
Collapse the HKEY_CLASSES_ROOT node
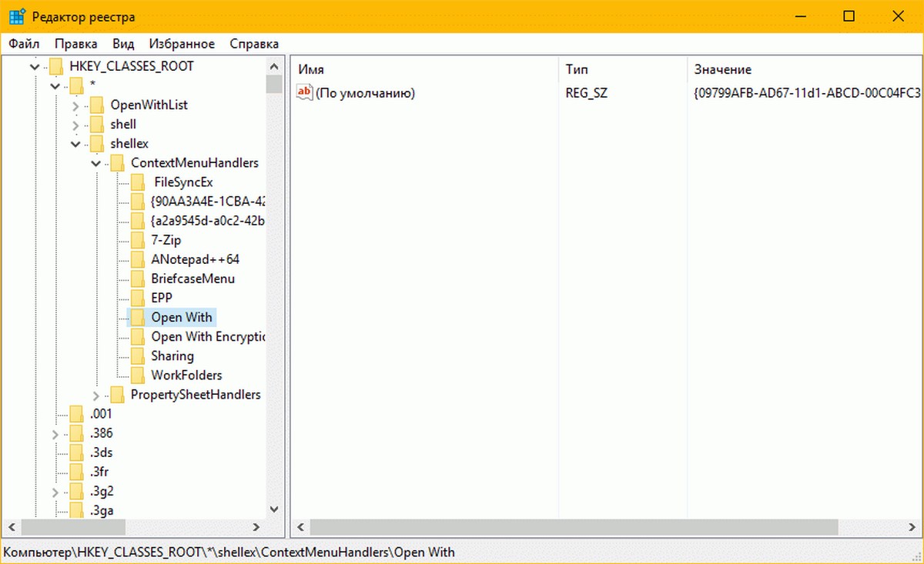pos(34,66)
